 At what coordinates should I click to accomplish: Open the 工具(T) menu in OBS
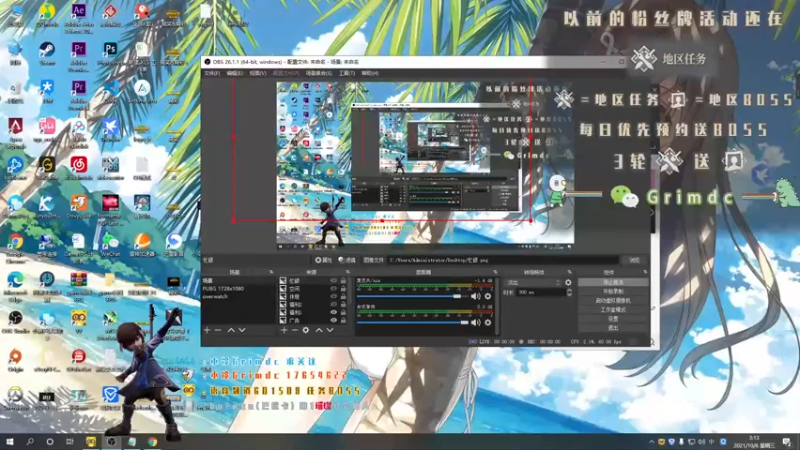(346, 73)
